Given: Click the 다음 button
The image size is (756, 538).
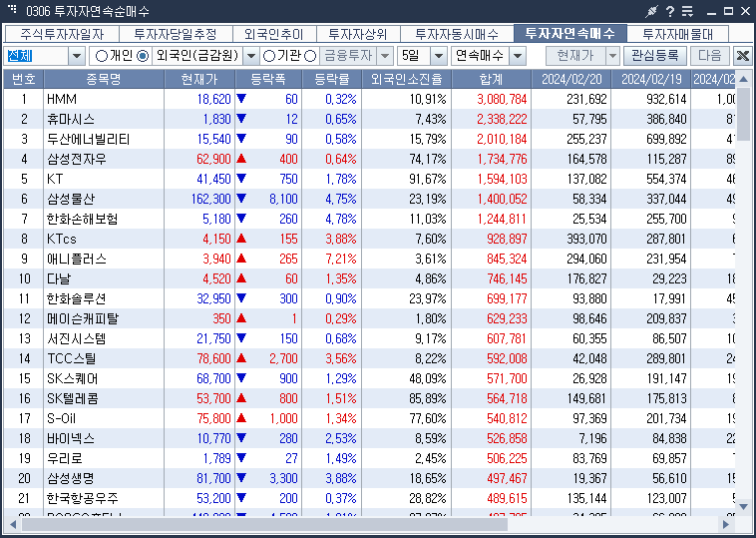Looking at the screenshot, I should pos(710,56).
